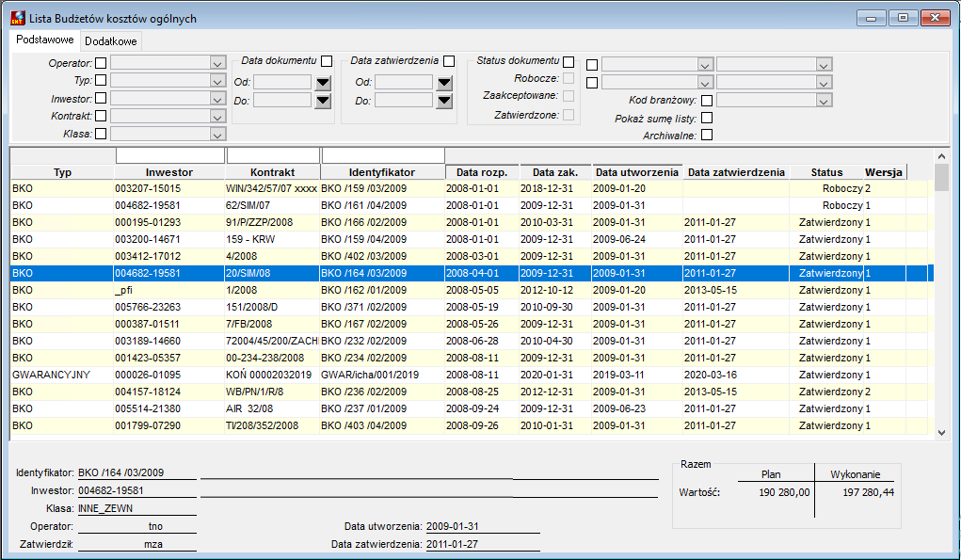961x560 pixels.
Task: Select the row BKO /161 /04/2009
Action: pyautogui.click(x=472, y=205)
